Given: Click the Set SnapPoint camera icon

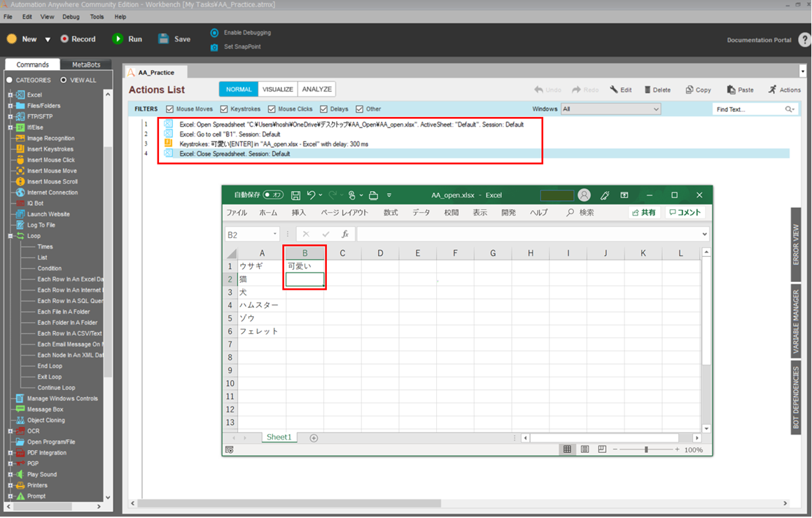Looking at the screenshot, I should coord(214,47).
